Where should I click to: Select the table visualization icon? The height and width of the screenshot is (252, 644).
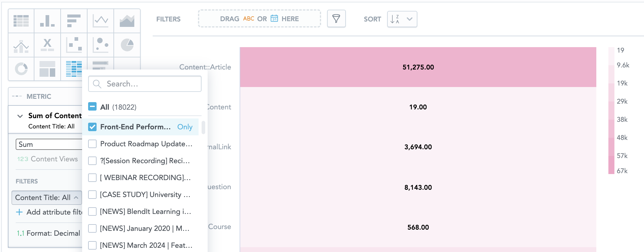(x=21, y=21)
